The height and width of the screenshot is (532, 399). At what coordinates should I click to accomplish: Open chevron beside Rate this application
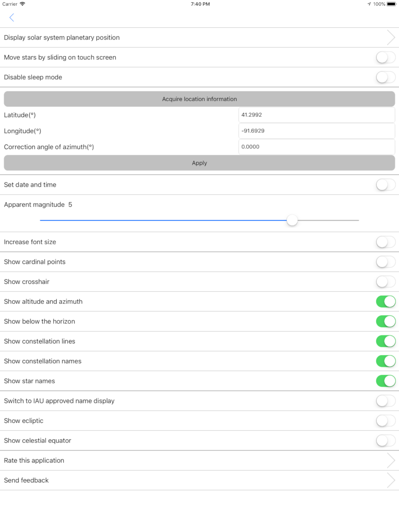coord(391,460)
